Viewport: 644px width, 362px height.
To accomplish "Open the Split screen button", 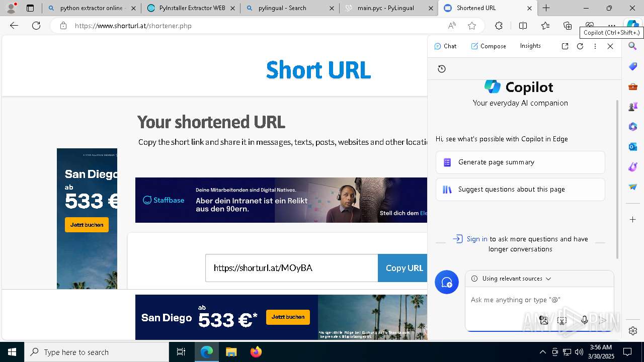I will pyautogui.click(x=523, y=26).
